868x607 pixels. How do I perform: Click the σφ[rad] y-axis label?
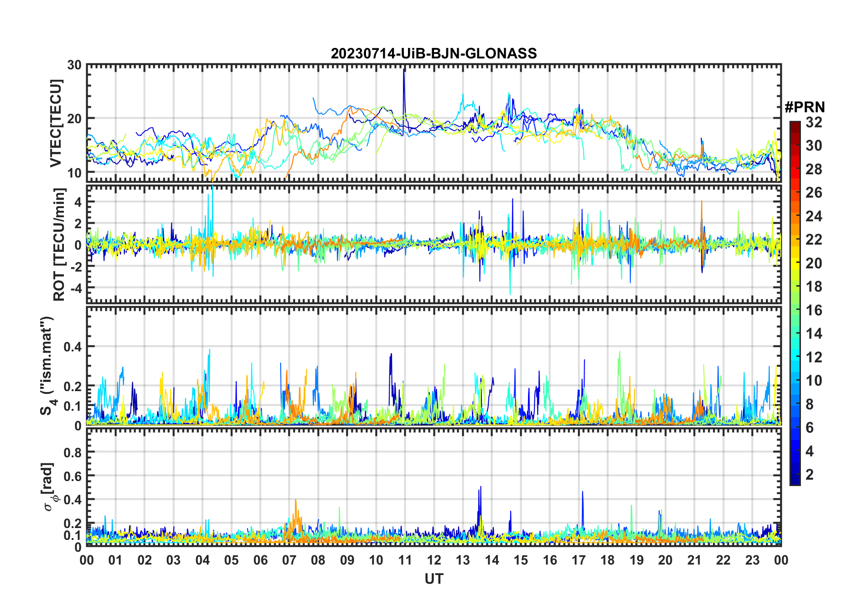coord(48,487)
